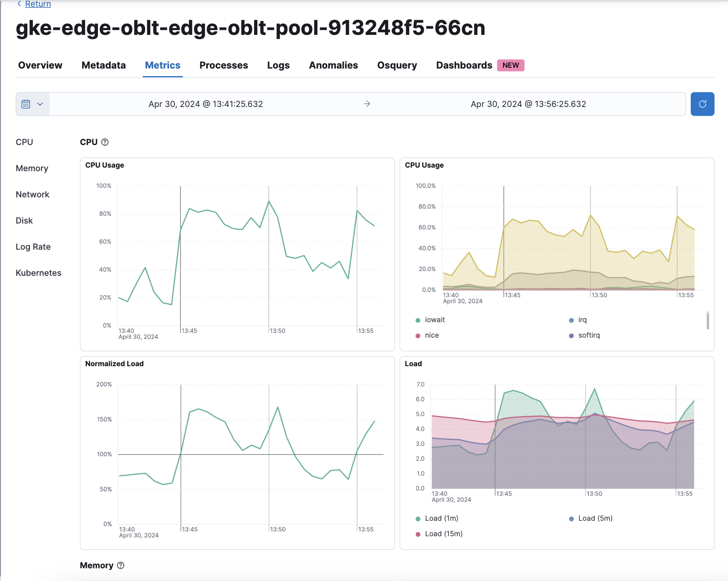Toggle Load (5m) legend item

click(x=590, y=518)
